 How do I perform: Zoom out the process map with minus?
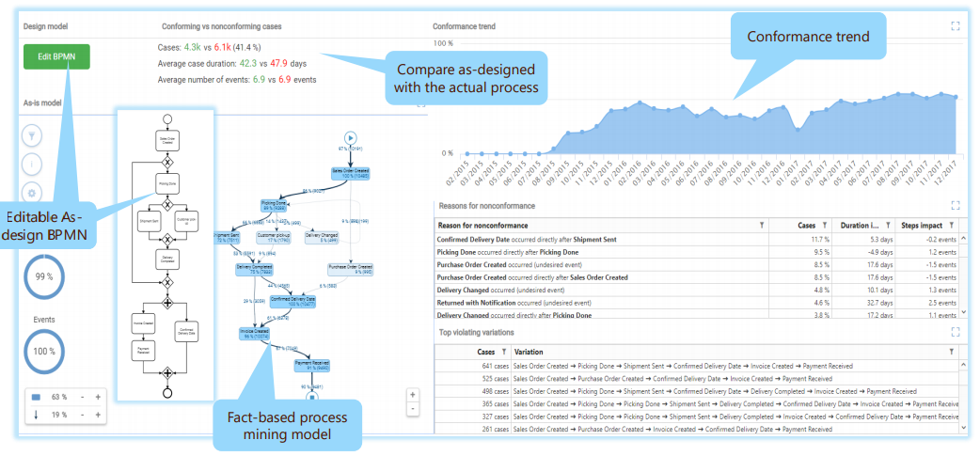click(413, 409)
